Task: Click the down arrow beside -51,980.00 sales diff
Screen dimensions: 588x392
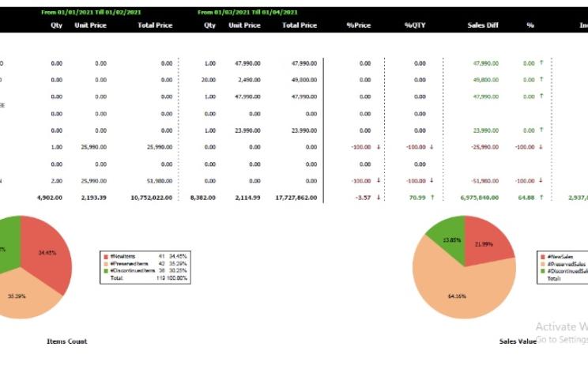Action: coord(541,180)
